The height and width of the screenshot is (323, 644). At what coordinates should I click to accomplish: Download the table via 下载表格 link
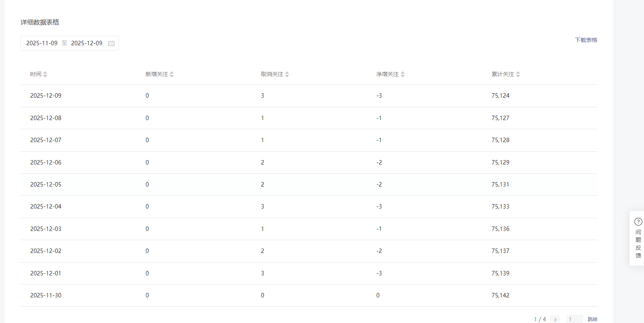pyautogui.click(x=586, y=40)
